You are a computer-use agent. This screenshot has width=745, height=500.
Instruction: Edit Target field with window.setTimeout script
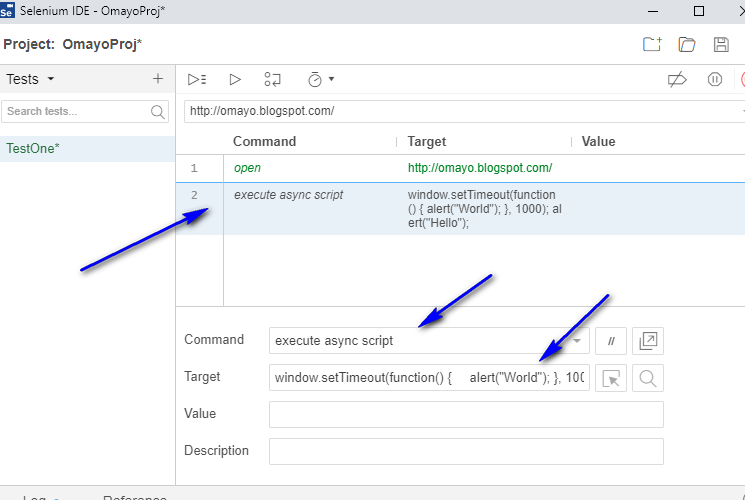[429, 378]
